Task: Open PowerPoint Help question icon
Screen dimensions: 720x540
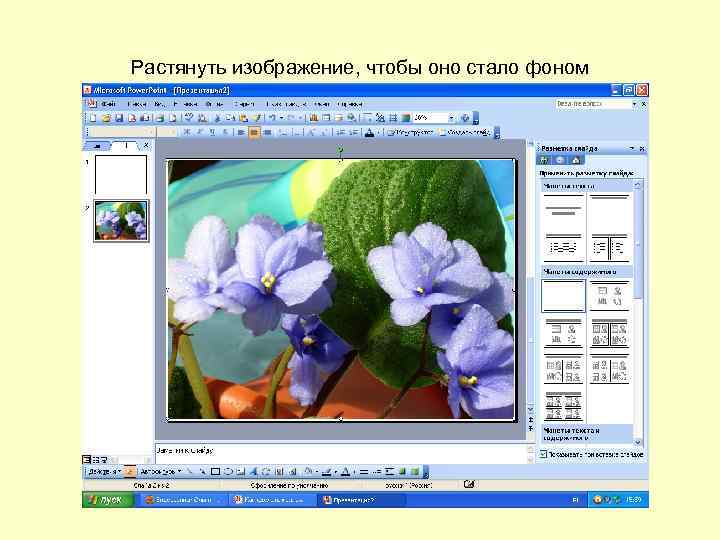Action: (x=465, y=118)
